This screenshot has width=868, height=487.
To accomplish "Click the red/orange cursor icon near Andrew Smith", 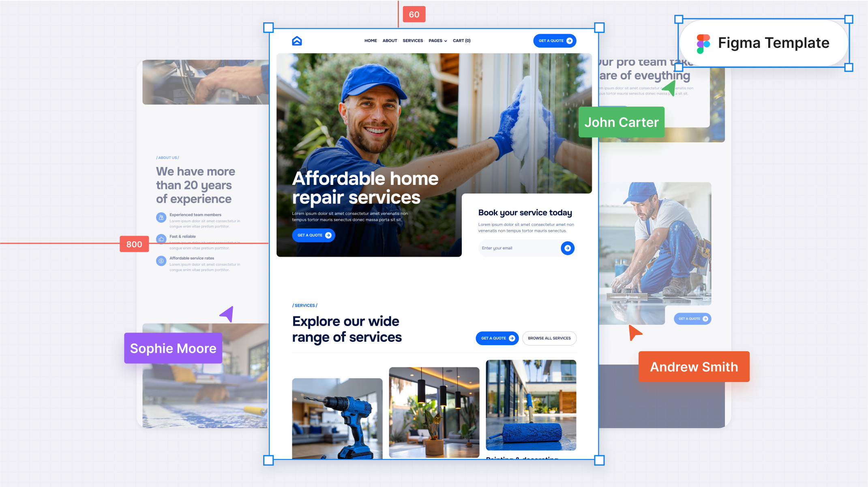I will pyautogui.click(x=634, y=333).
